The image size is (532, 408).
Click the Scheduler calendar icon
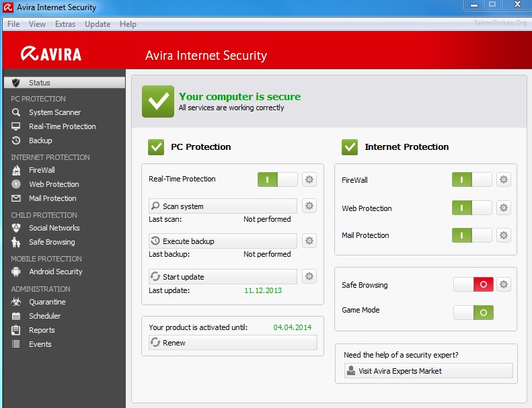16,316
